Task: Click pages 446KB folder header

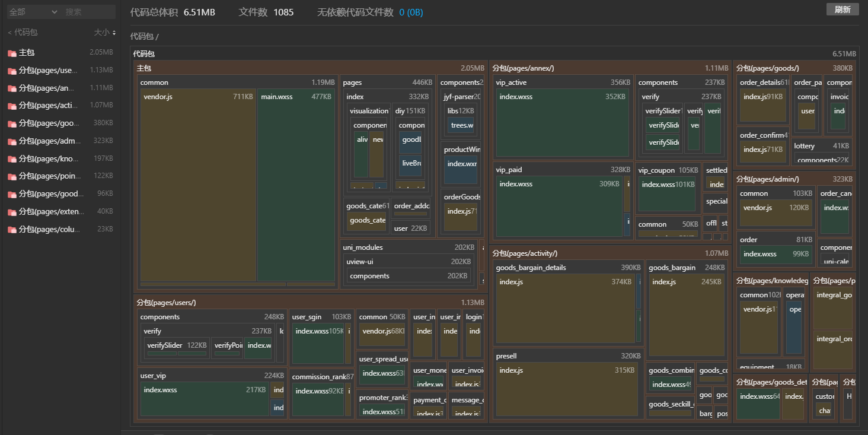Action: [388, 82]
